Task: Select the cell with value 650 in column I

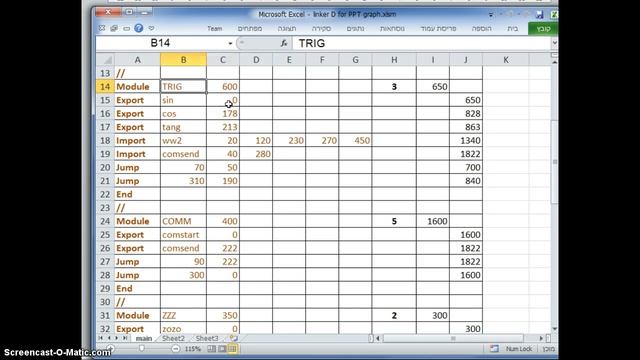Action: (x=433, y=87)
